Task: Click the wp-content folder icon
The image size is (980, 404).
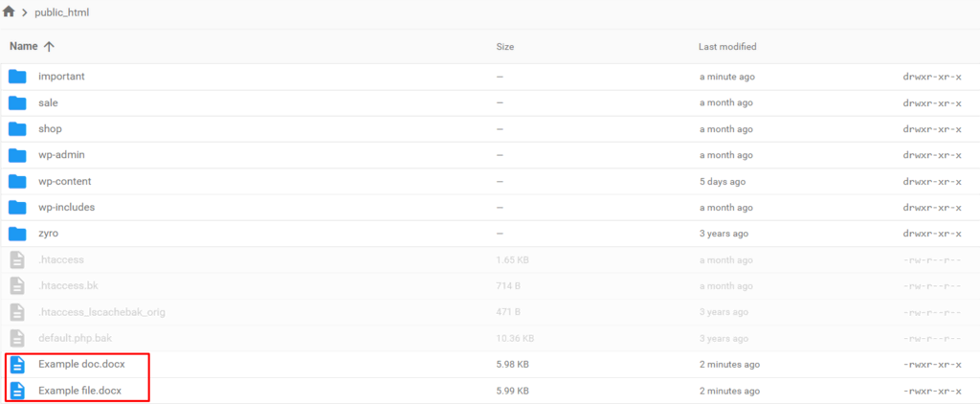Action: tap(17, 181)
